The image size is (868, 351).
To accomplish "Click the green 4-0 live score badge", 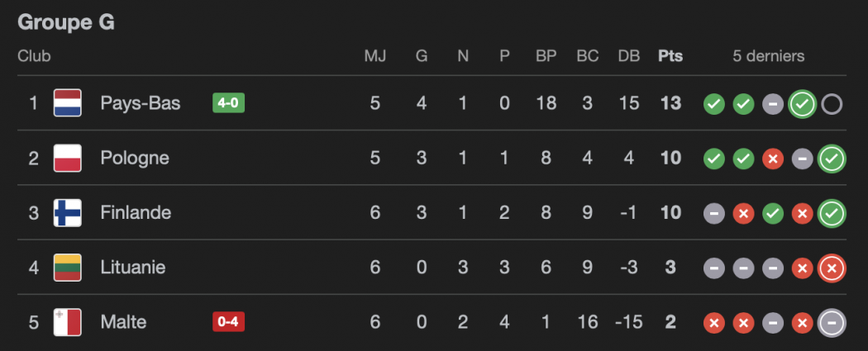I will point(229,103).
